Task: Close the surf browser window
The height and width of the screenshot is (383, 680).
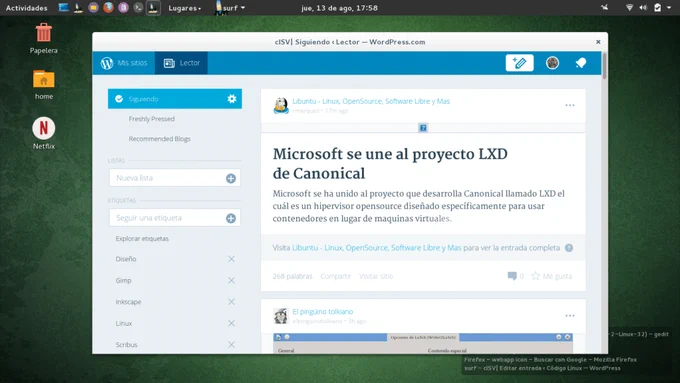Action: (598, 42)
